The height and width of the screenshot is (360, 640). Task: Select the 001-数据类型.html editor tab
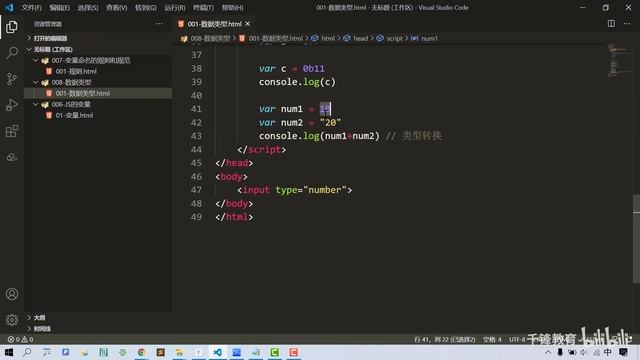pos(214,24)
